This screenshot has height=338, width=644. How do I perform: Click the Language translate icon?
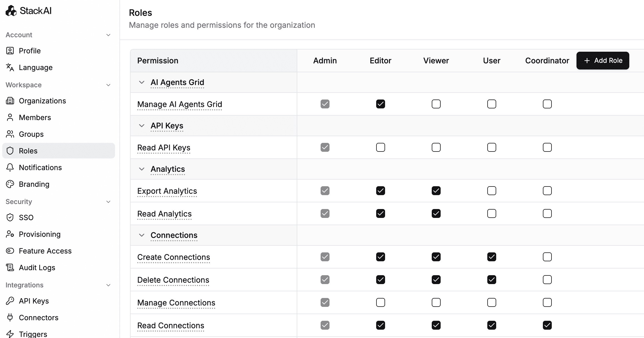coord(10,67)
